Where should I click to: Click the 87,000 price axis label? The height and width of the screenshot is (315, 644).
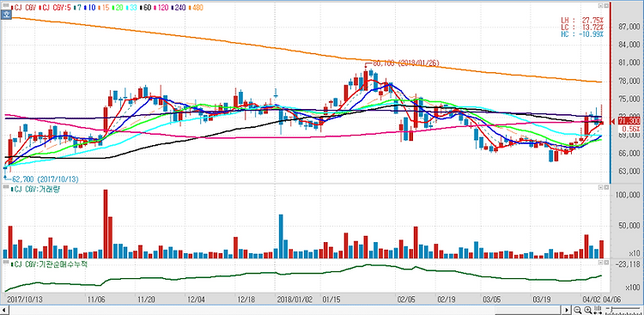[x=629, y=27]
